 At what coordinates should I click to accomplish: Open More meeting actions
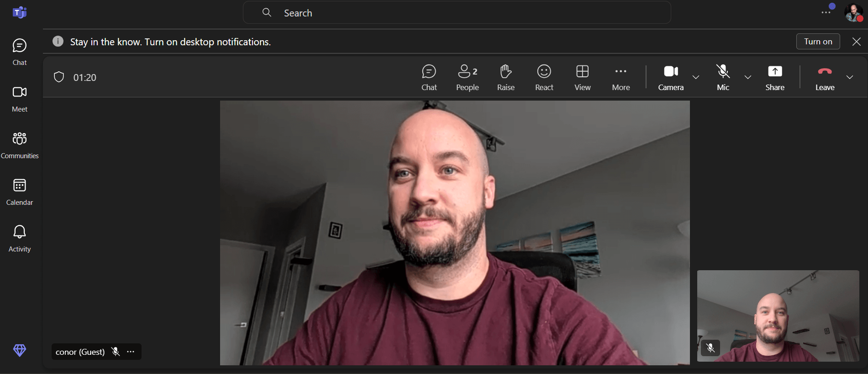tap(621, 77)
